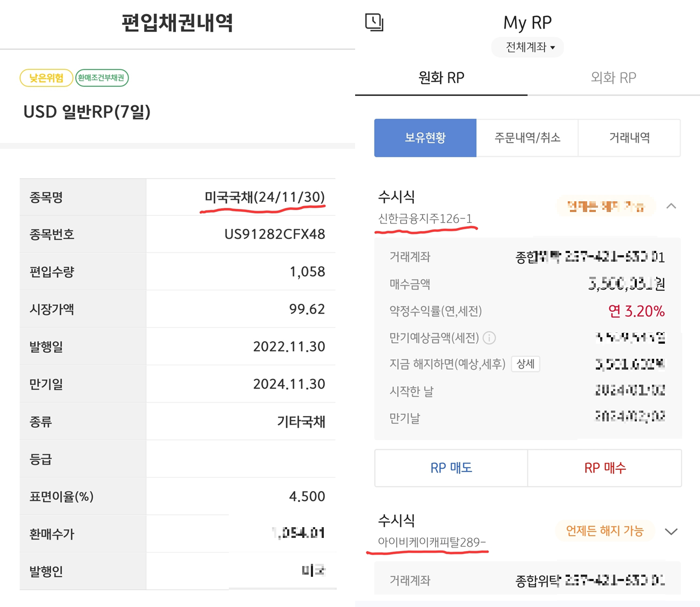This screenshot has height=607, width=700.
Task: Select the 아이비케이캐피탈289- bond name
Action: [x=432, y=542]
